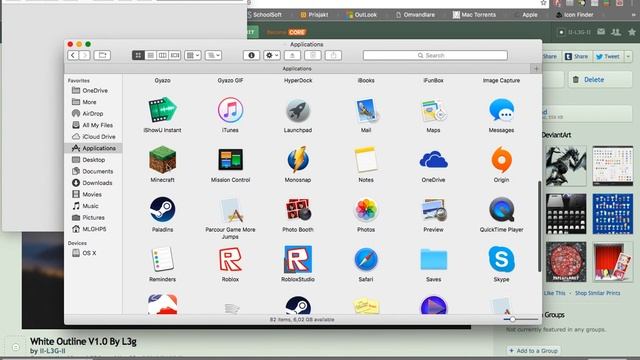Viewport: 640px width, 360px height.
Task: Select the Paladins Steam icon
Action: pos(162,209)
